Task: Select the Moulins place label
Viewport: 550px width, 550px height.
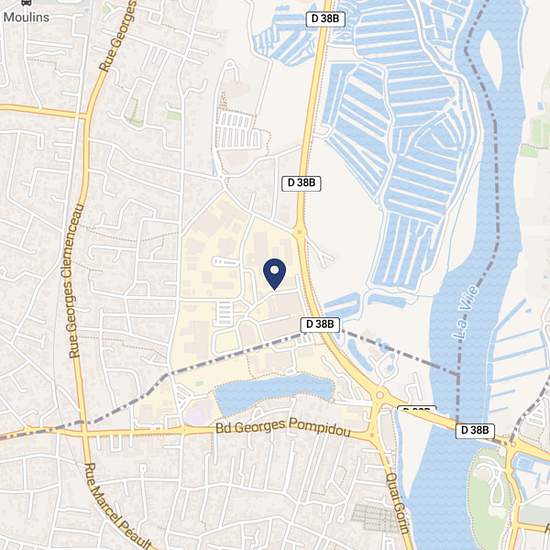Action: point(26,17)
